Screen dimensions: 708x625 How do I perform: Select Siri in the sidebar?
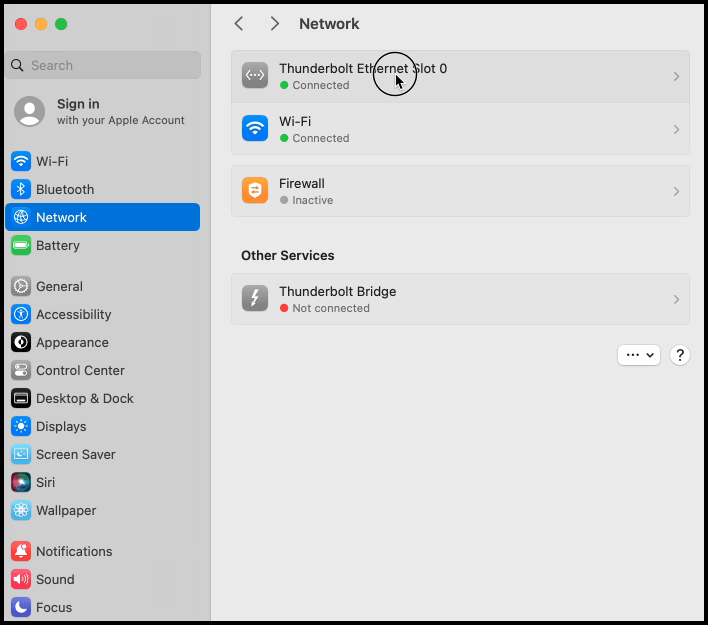[x=45, y=482]
